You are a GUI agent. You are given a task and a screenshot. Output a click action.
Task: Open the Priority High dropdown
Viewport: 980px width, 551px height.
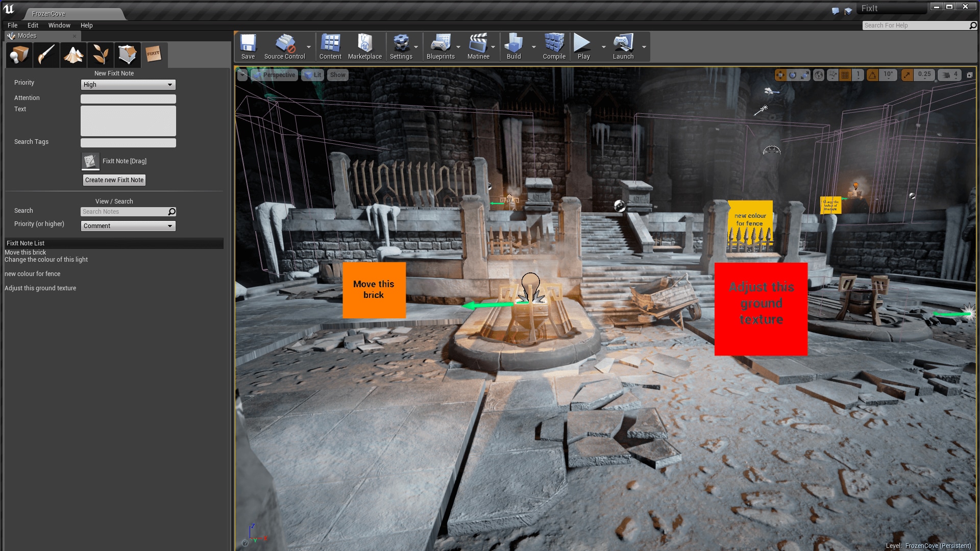click(128, 85)
